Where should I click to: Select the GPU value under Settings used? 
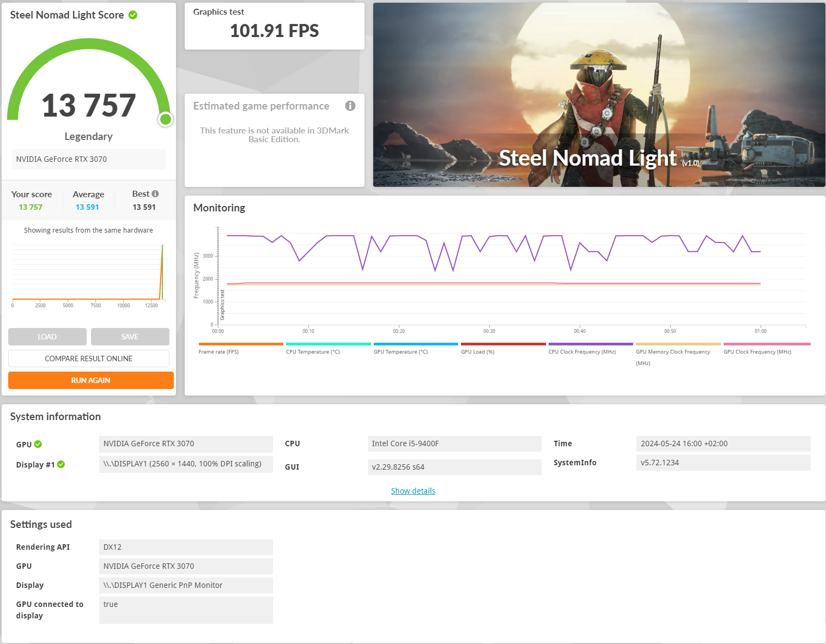(x=186, y=566)
